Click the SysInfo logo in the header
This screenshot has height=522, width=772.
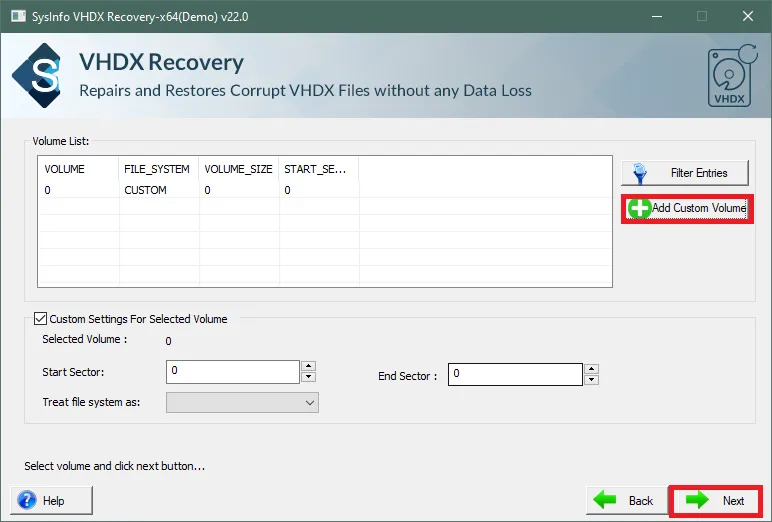pos(38,75)
